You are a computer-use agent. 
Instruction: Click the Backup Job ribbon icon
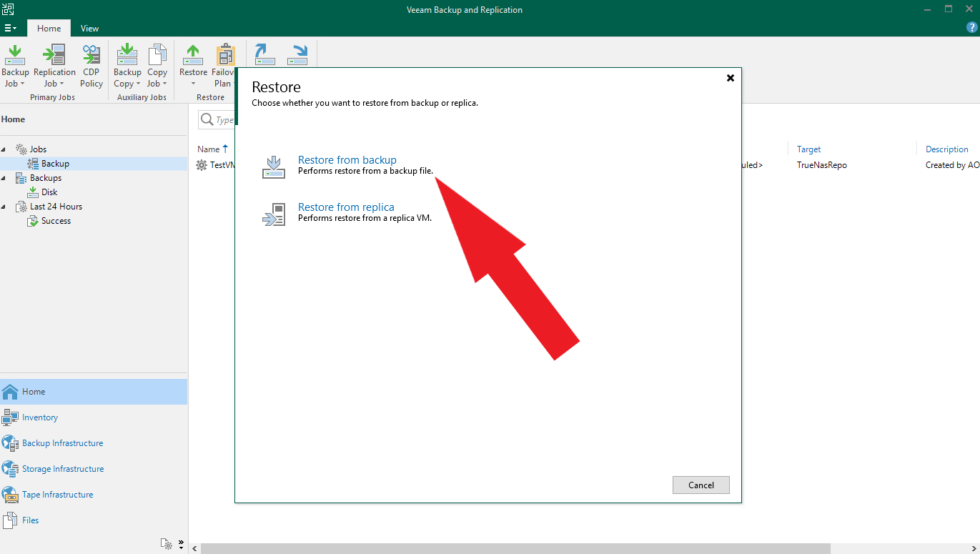(15, 54)
